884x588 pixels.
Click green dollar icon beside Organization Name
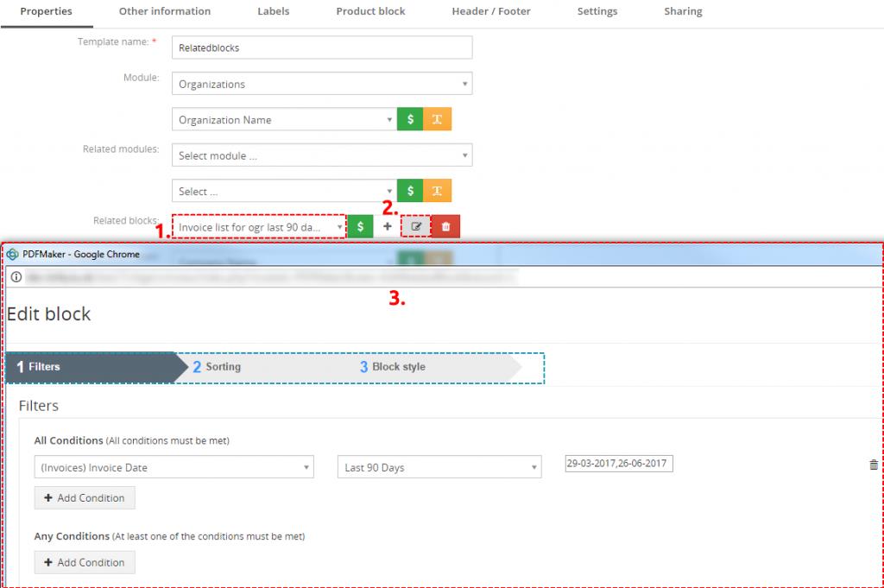click(x=410, y=120)
